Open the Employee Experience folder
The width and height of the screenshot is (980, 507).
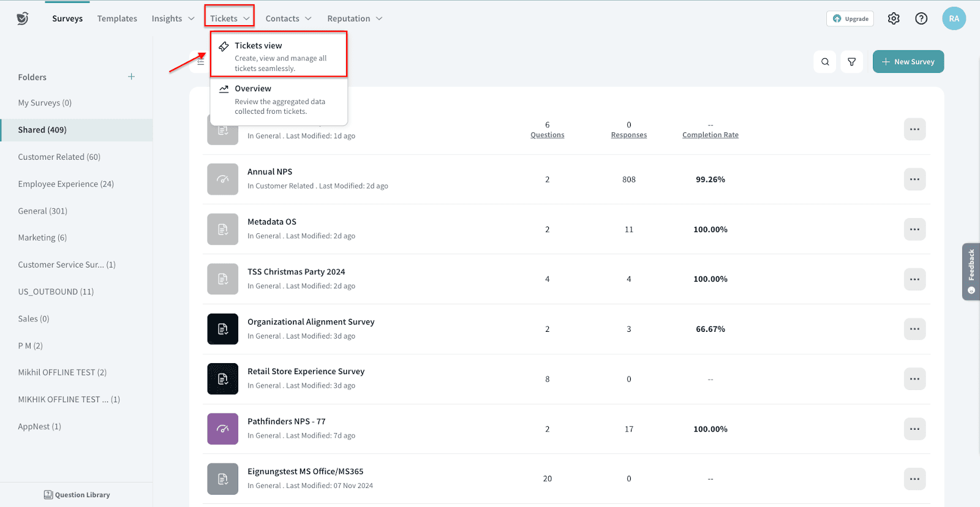coord(66,184)
